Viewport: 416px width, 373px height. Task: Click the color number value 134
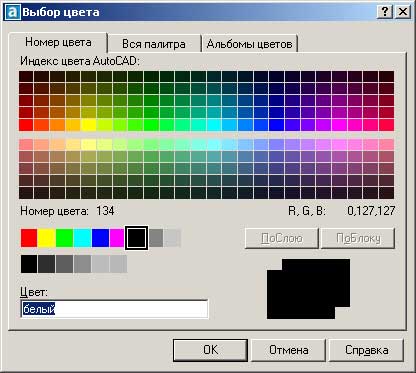(x=105, y=211)
